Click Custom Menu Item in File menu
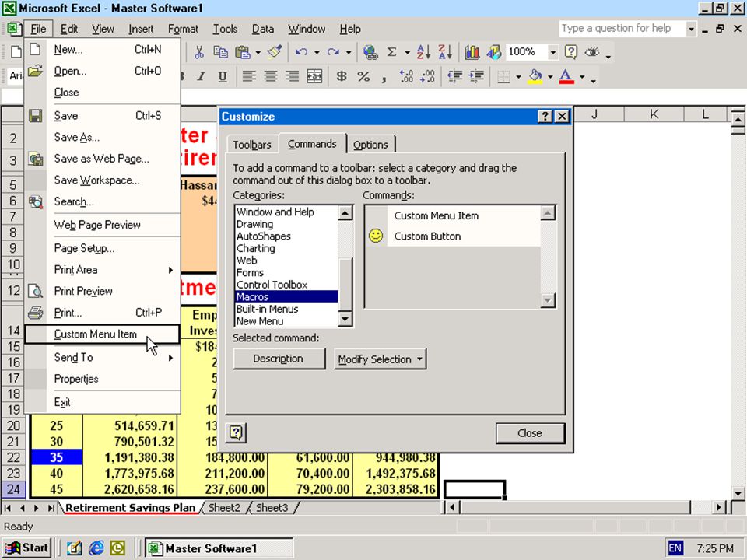 click(x=103, y=334)
